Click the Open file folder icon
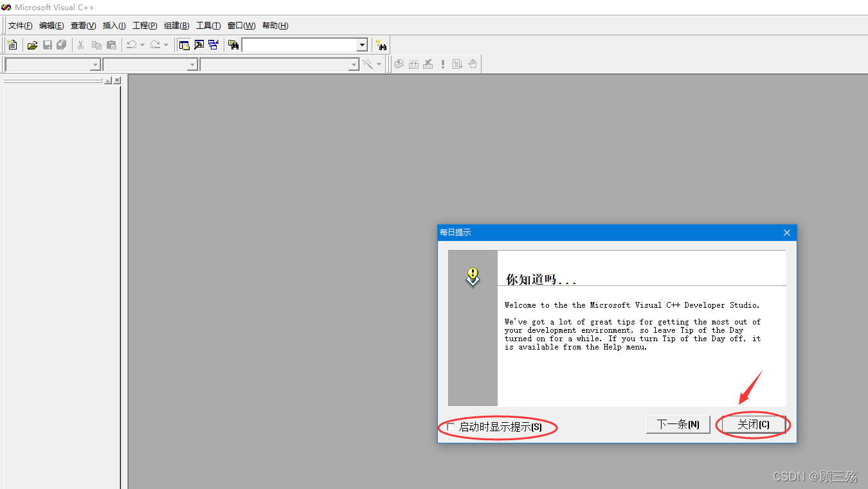 (32, 45)
